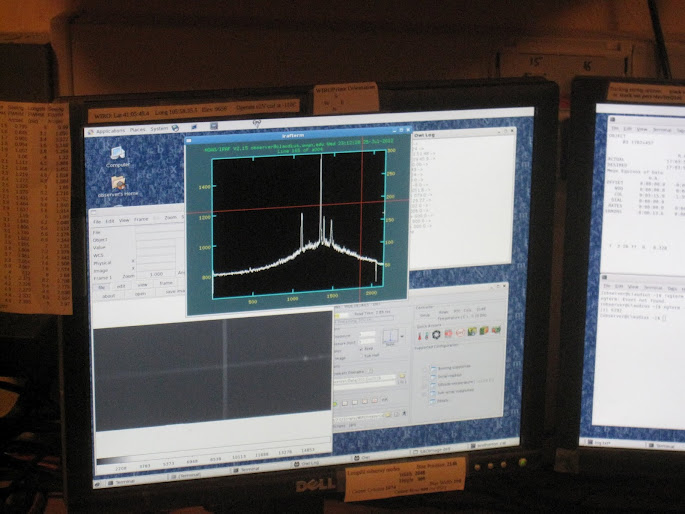Open the Edit menu in DS9 window
This screenshot has width=685, height=514.
tap(110, 221)
